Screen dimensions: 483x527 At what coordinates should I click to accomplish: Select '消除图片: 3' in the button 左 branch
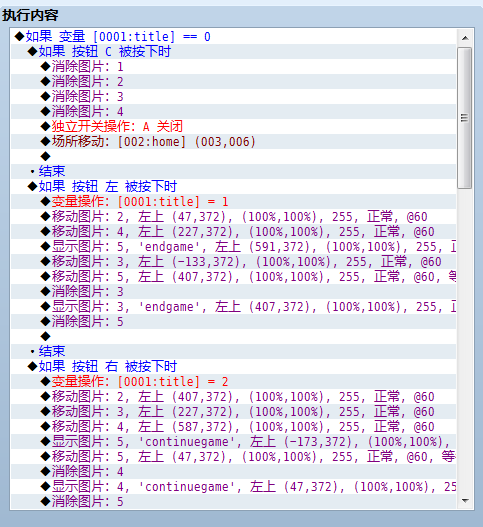coord(233,292)
